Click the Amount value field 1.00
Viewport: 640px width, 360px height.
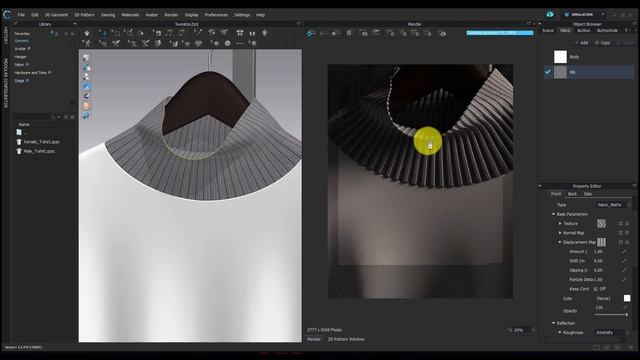pos(598,251)
